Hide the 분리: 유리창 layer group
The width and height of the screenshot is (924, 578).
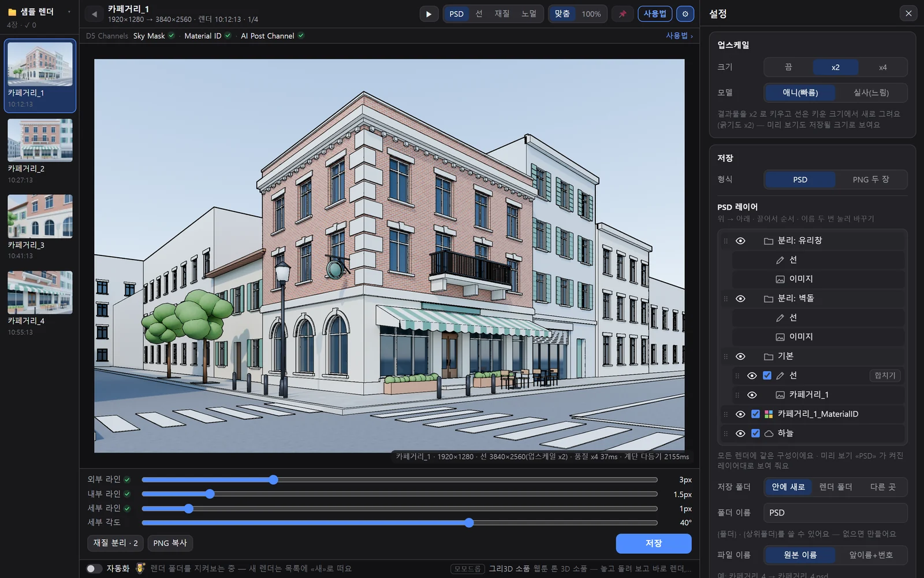tap(740, 241)
